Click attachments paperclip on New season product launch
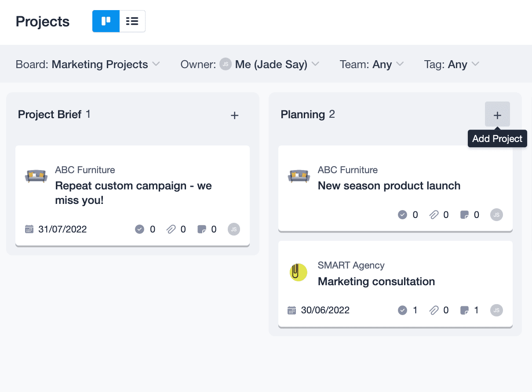Screen dimensions: 532x392 pyautogui.click(x=434, y=214)
